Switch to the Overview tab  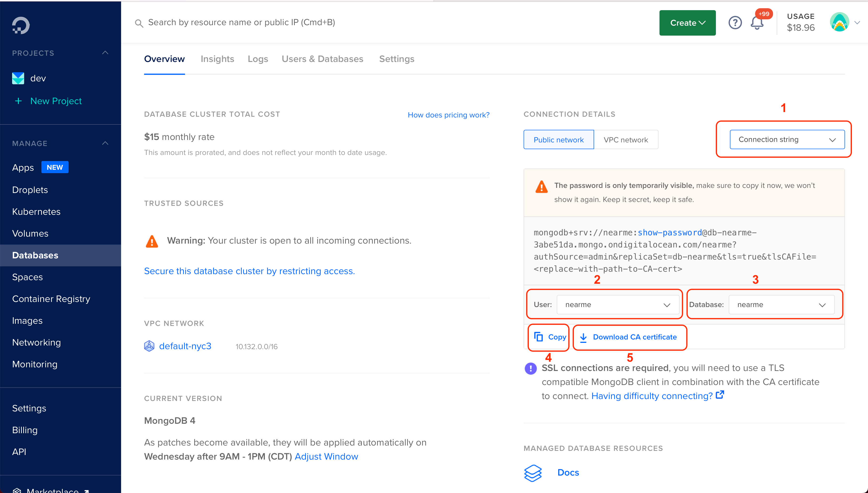164,59
